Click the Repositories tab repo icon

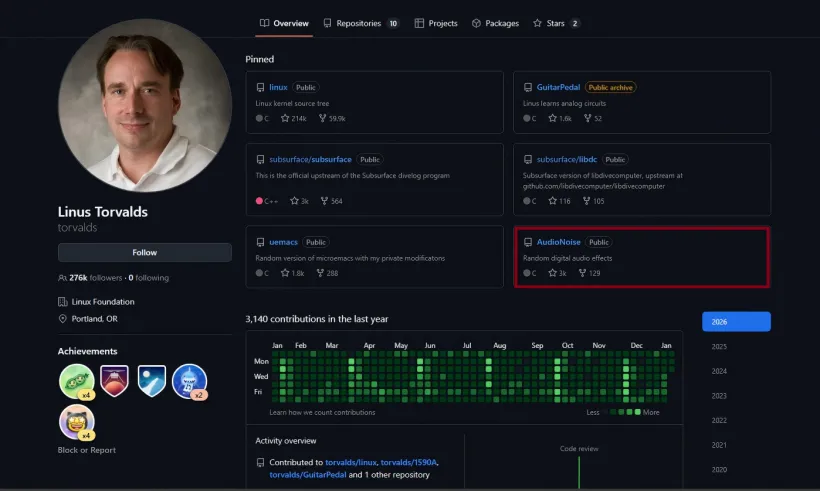click(327, 23)
